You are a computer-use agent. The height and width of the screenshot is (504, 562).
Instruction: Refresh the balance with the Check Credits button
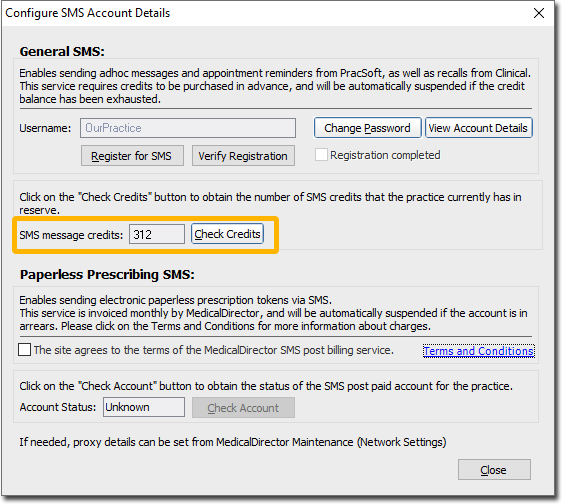point(227,234)
